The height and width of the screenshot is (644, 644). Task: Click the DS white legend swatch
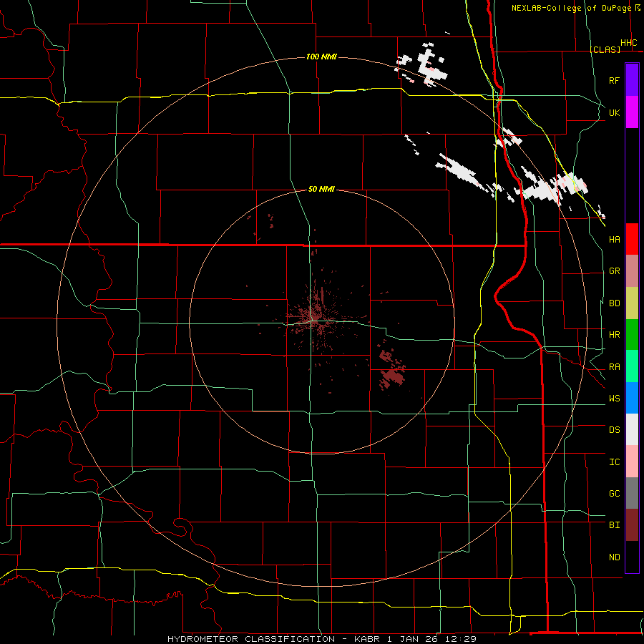tap(632, 429)
